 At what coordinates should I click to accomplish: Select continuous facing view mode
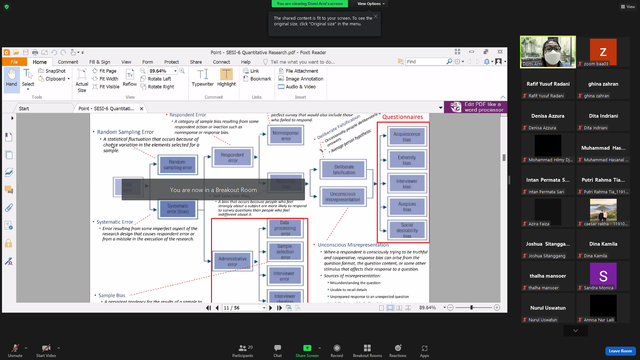pos(408,308)
